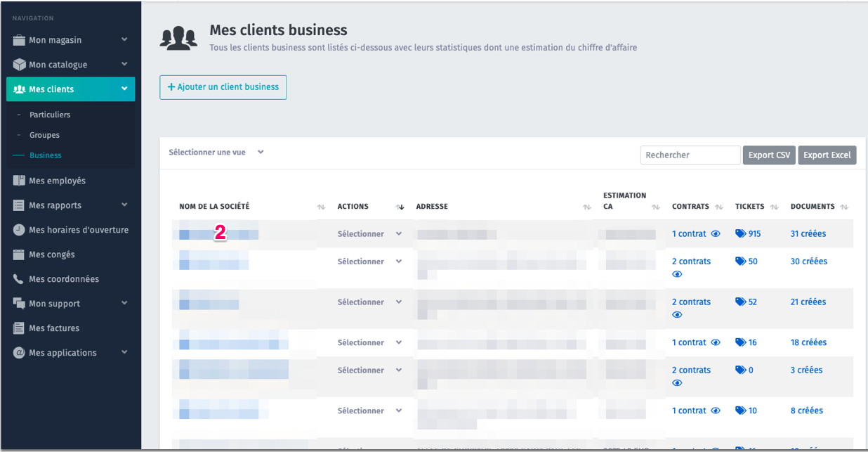The image size is (868, 452).
Task: Select the Groupes submenu item
Action: pyautogui.click(x=44, y=135)
